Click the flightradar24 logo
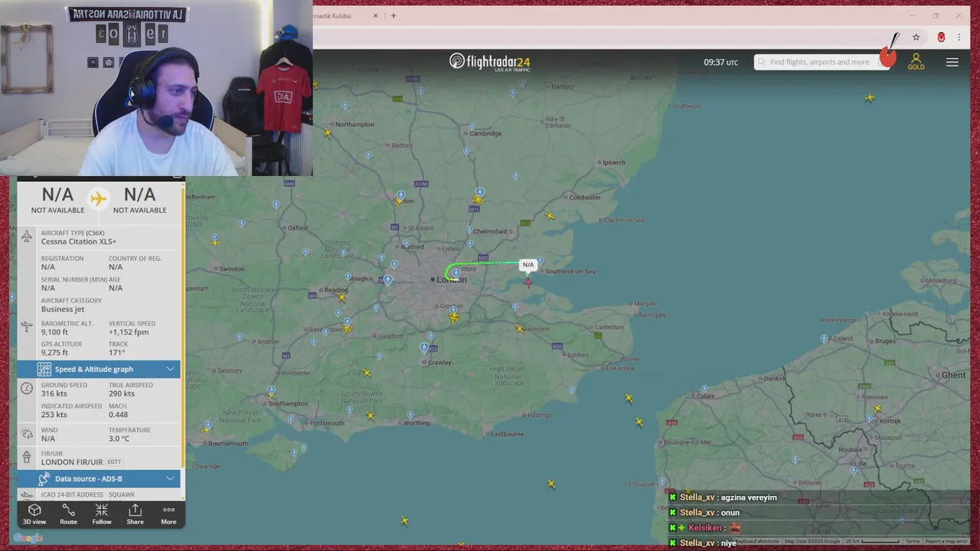Screen dimensions: 980x551 (x=490, y=62)
